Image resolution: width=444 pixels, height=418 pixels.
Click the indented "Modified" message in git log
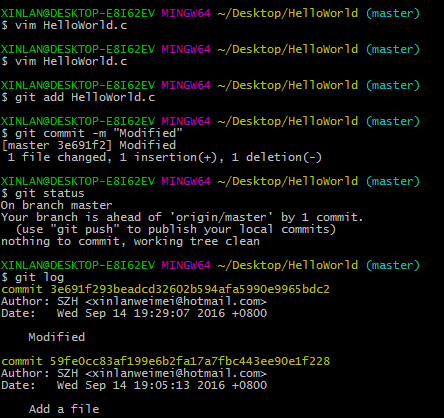click(57, 337)
